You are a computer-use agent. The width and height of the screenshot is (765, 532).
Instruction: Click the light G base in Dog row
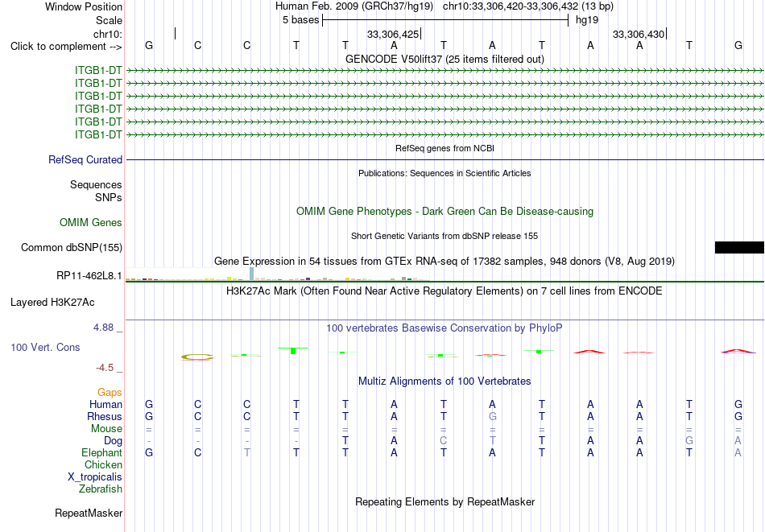coord(688,441)
